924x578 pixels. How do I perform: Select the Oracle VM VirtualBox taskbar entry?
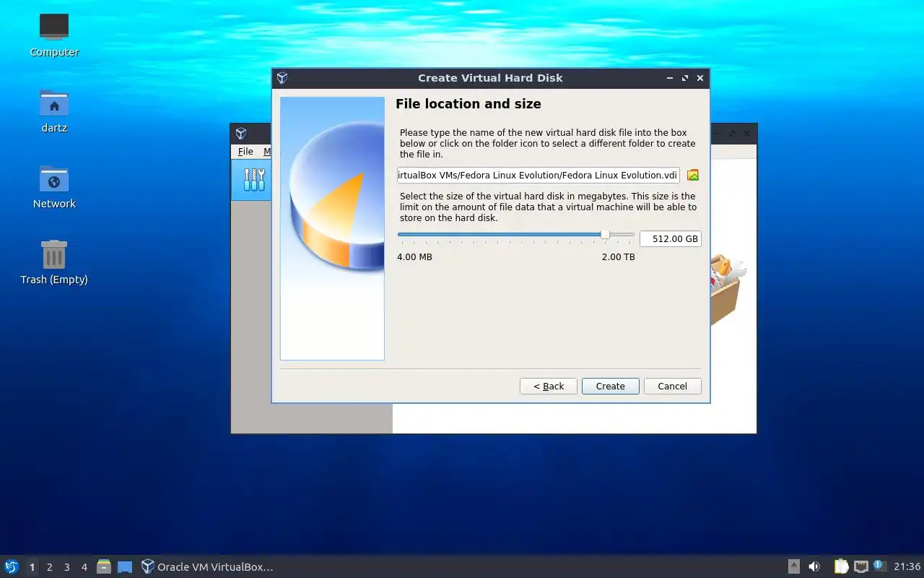click(208, 567)
